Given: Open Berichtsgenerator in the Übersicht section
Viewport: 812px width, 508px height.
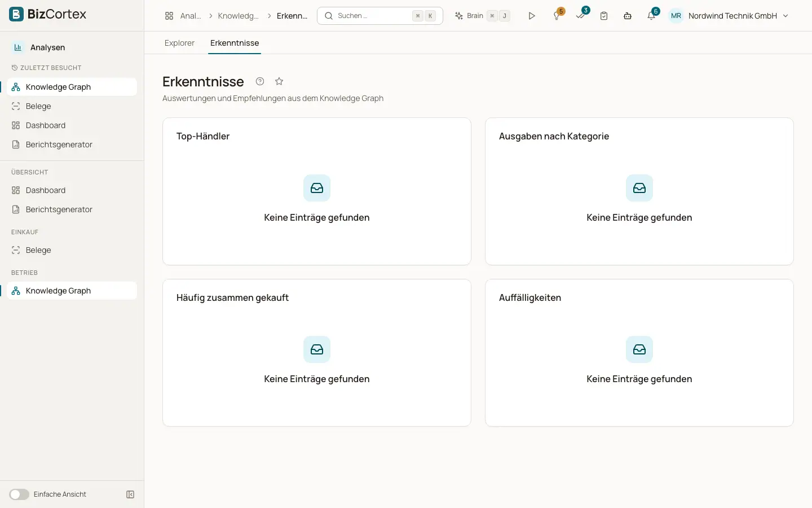Looking at the screenshot, I should pos(72,209).
